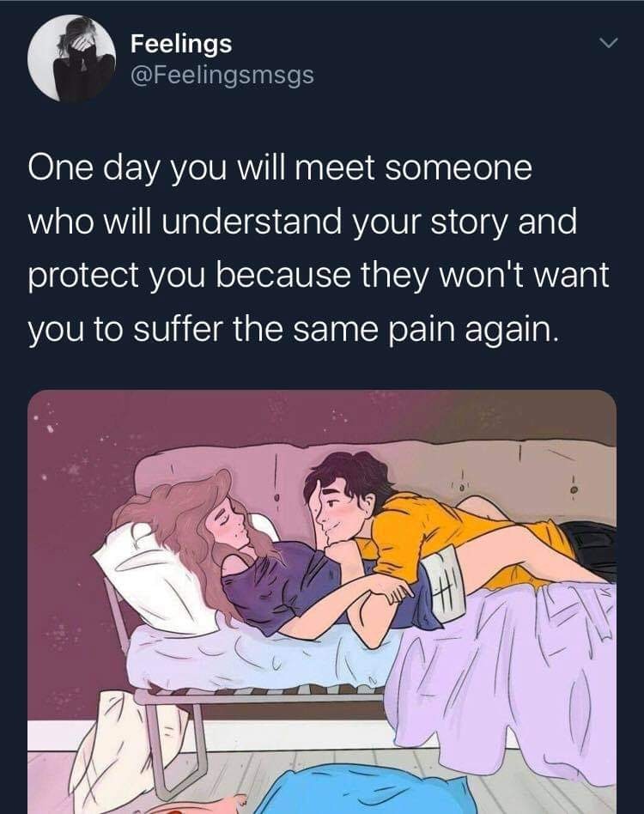644x814 pixels.
Task: Open the Feelings profile avatar picture
Action: pyautogui.click(x=71, y=58)
